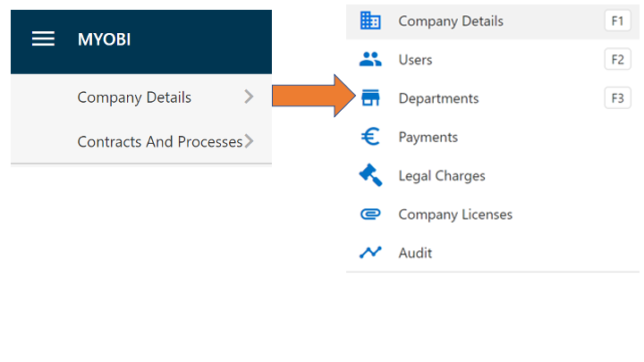Open the hamburger menu icon
Image resolution: width=644 pixels, height=362 pixels.
tap(43, 38)
